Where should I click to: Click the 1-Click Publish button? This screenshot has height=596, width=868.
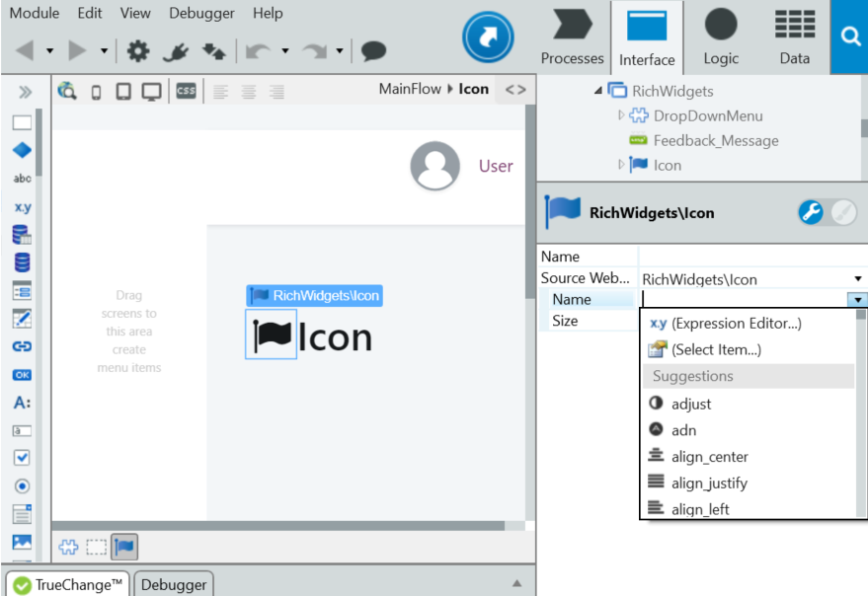coord(488,37)
